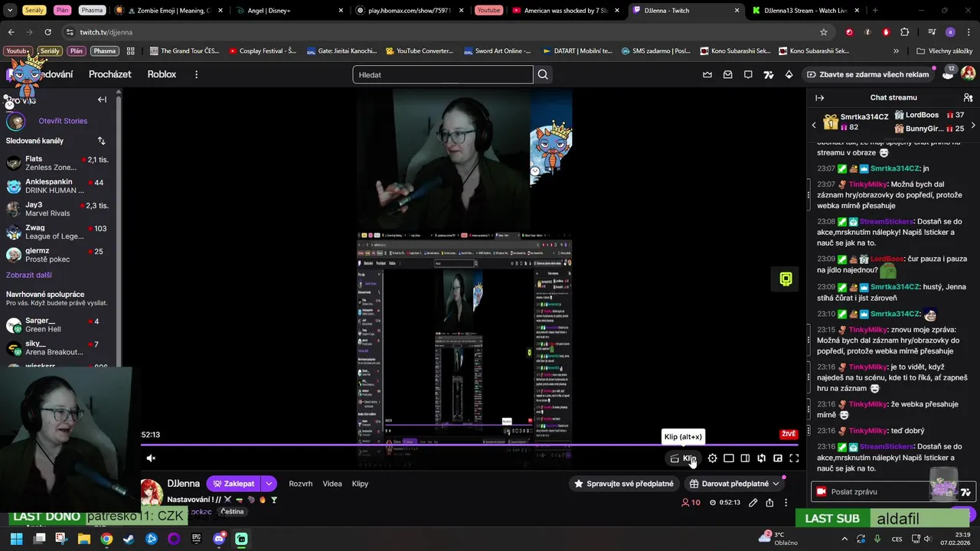Viewport: 980px width, 551px height.
Task: Click the stream seek progress bar
Action: point(469,445)
